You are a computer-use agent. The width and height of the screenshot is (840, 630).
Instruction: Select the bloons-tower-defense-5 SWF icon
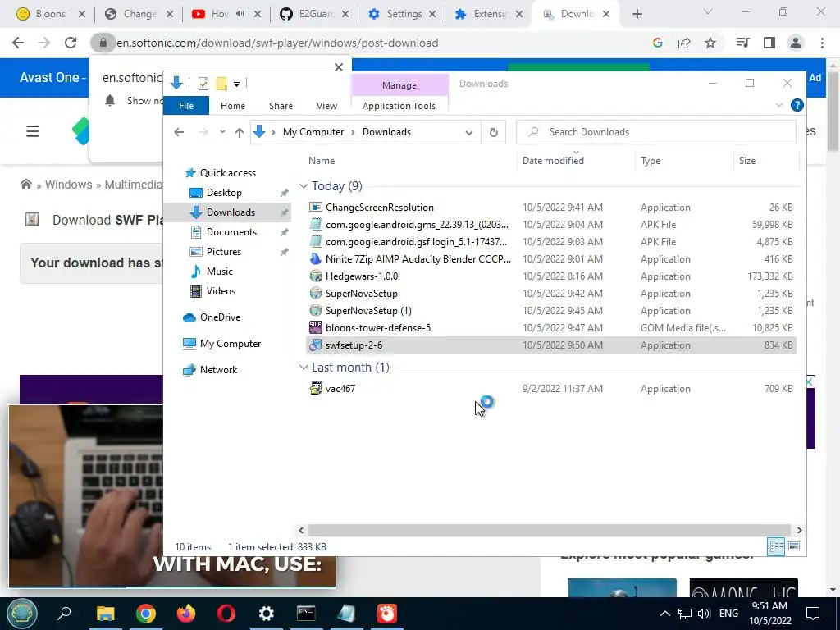[x=316, y=327]
